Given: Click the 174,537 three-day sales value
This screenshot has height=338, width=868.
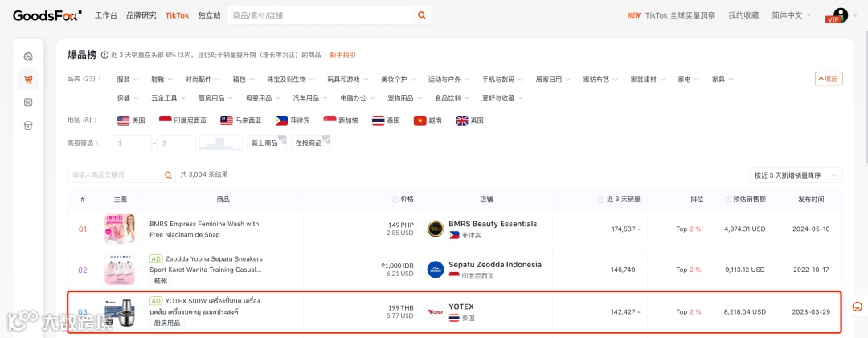Looking at the screenshot, I should (x=624, y=229).
